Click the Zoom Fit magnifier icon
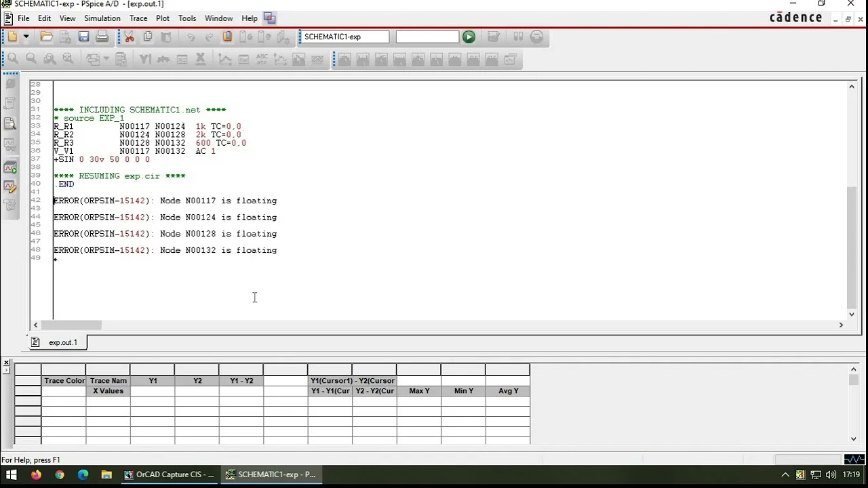This screenshot has width=868, height=488. coord(68,59)
